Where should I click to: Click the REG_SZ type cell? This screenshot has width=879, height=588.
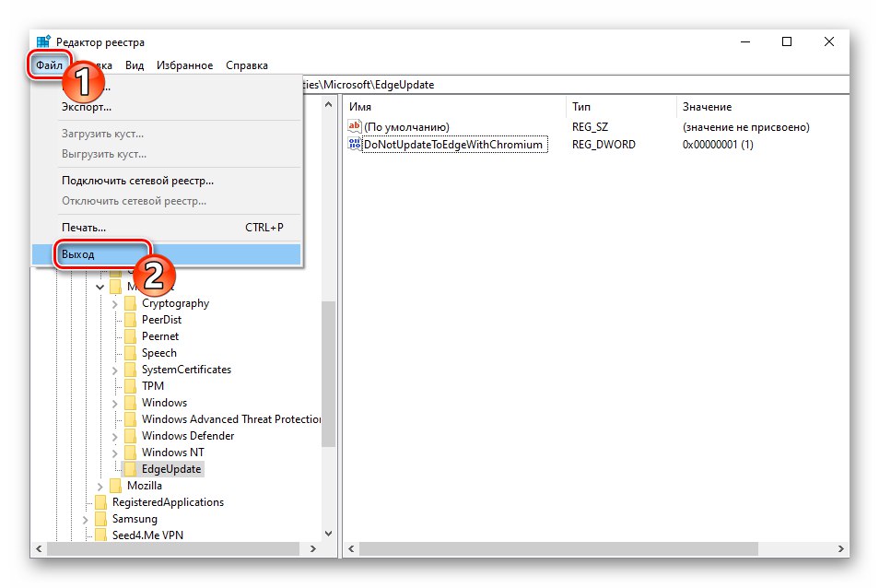[590, 126]
